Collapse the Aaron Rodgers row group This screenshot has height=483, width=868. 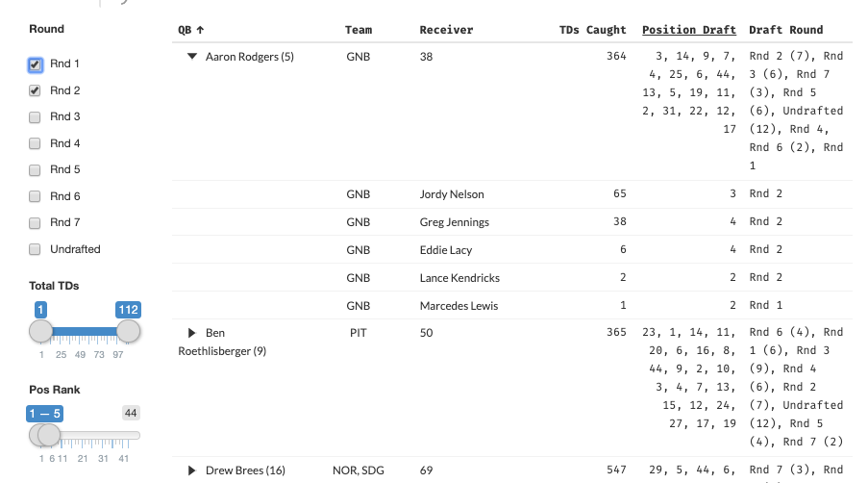pyautogui.click(x=192, y=57)
